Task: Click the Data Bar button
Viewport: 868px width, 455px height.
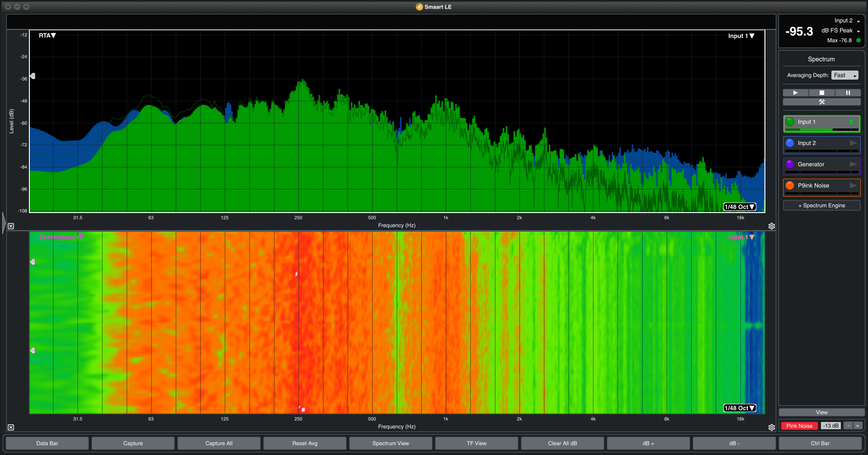Action: click(x=47, y=443)
